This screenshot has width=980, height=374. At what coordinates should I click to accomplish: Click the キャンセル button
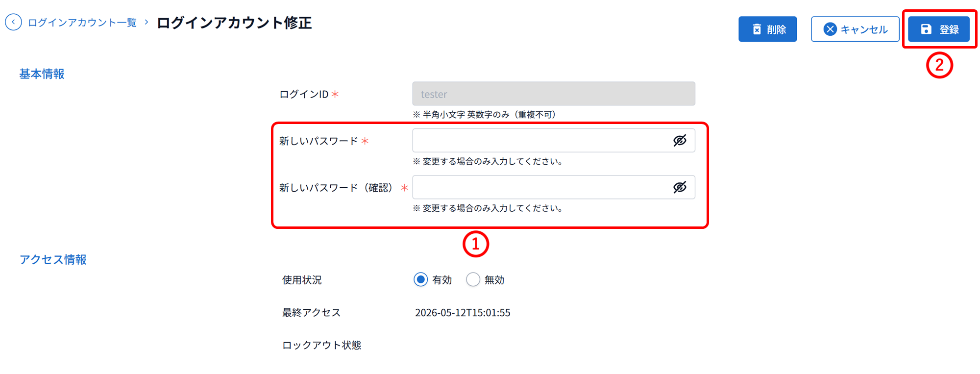click(x=855, y=29)
